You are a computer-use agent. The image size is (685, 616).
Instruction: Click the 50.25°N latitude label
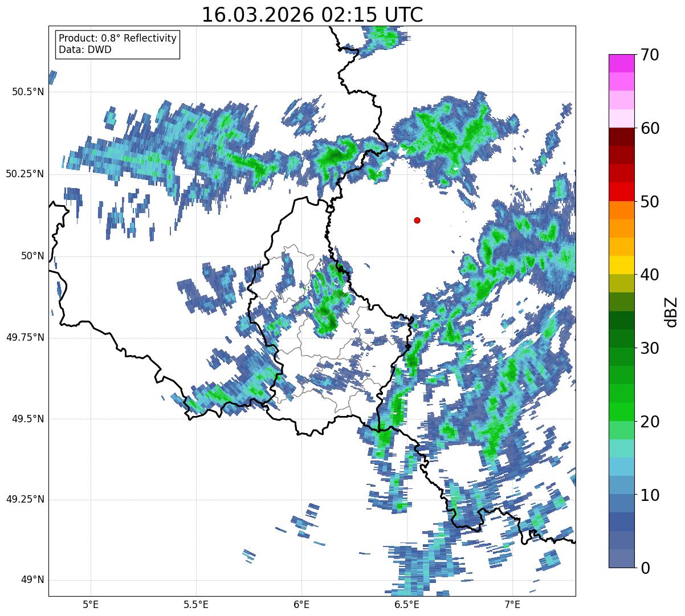coord(25,174)
